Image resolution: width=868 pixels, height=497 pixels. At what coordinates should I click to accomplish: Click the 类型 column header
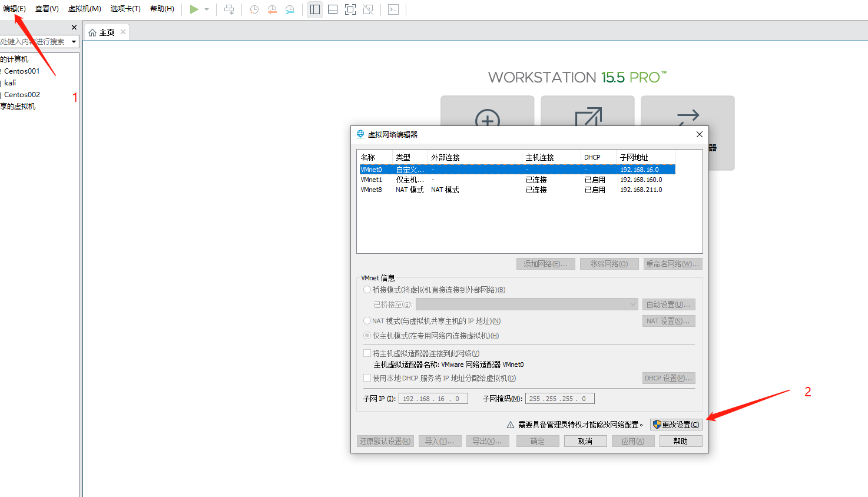(410, 157)
